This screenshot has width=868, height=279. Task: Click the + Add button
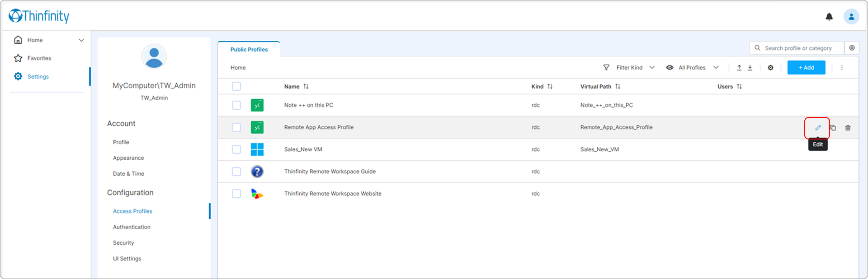(x=806, y=68)
